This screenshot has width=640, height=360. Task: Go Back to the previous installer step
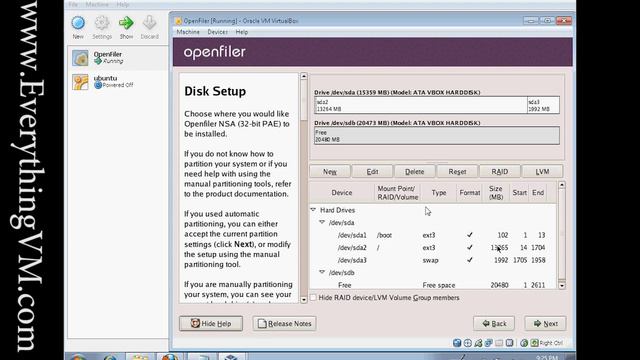(494, 323)
